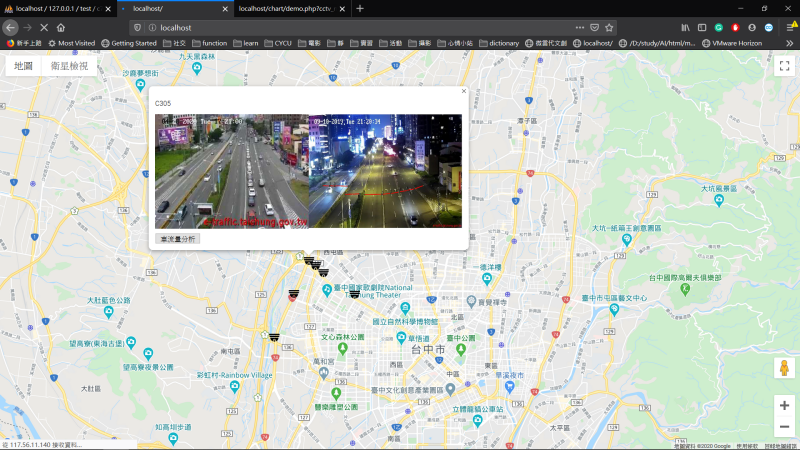This screenshot has height=450, width=800.
Task: Open the tracking protection shield icon
Action: (137, 28)
